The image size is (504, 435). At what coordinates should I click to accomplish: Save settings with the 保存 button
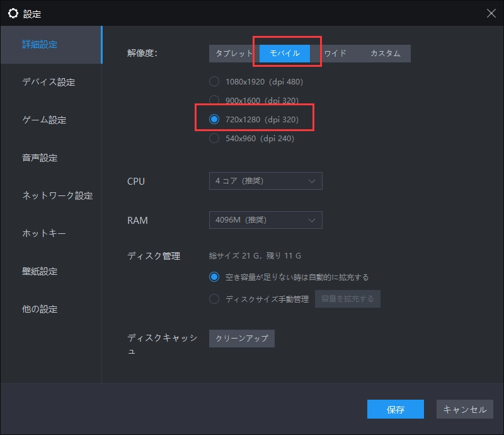point(395,409)
